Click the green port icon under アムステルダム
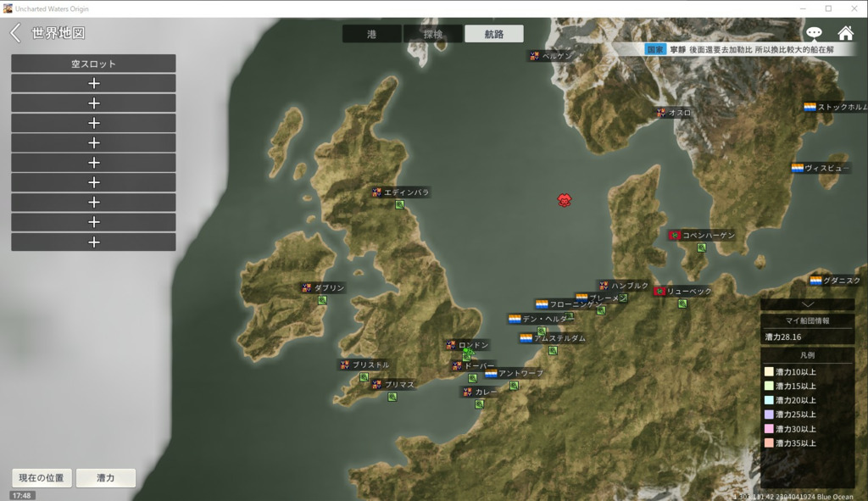Viewport: 868px width, 501px height. coord(553,350)
